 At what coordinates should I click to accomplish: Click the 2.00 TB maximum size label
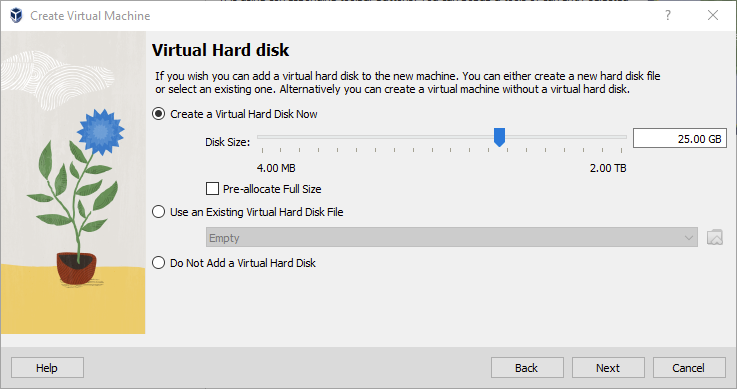608,168
